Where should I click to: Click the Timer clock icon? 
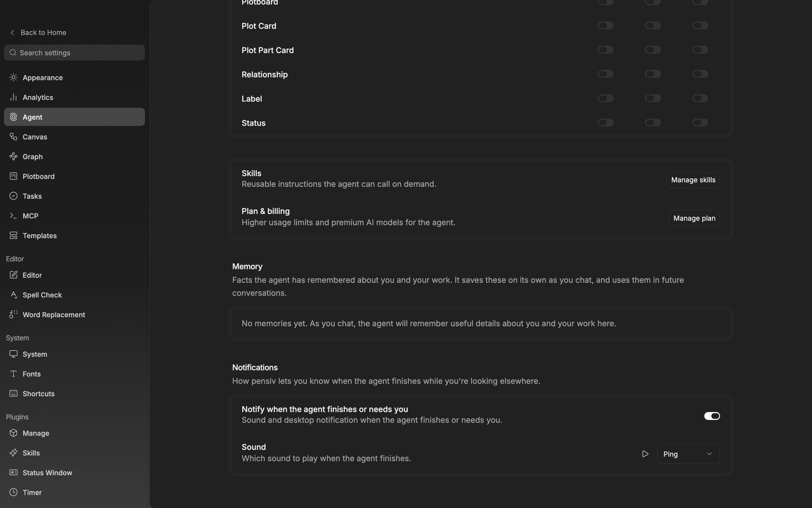14,492
